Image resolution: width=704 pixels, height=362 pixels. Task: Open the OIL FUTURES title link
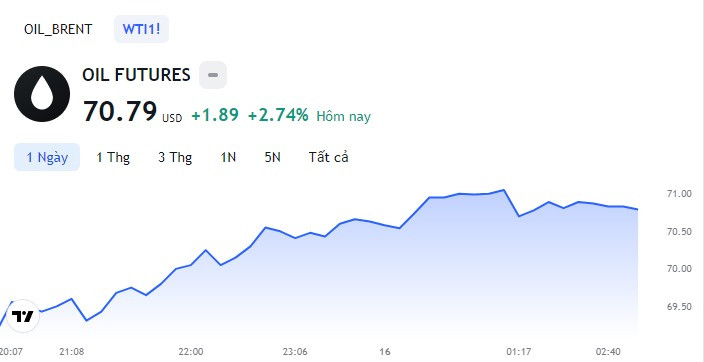coord(136,75)
